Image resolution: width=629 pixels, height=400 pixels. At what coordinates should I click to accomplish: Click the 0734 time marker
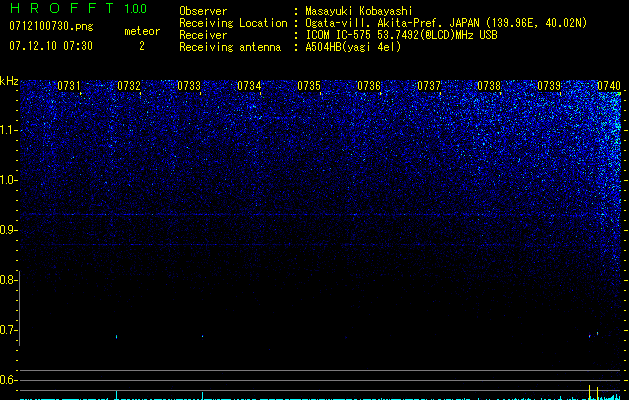click(x=249, y=86)
